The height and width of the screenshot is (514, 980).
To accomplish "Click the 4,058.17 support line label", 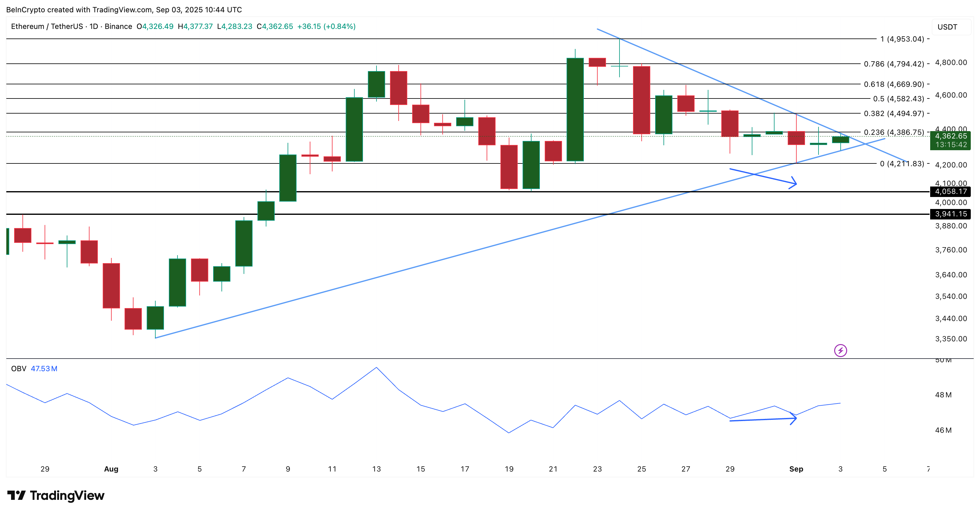I will click(950, 192).
